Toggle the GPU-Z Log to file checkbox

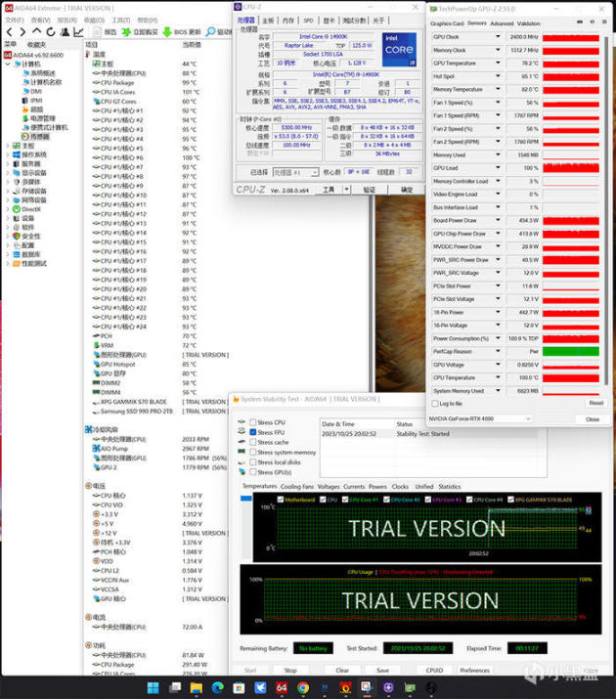click(434, 404)
